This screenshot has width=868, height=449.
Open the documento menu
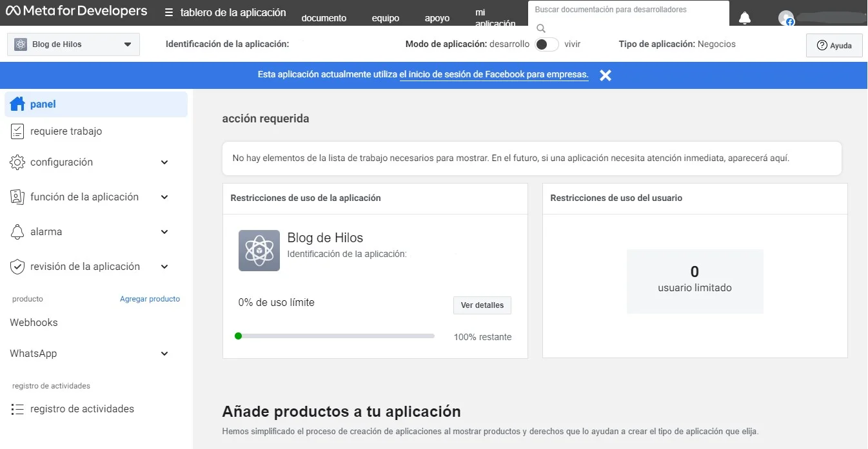(324, 18)
